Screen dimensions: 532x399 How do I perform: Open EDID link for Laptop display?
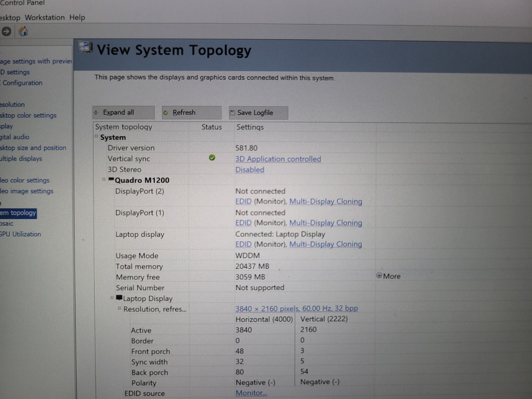pyautogui.click(x=243, y=244)
